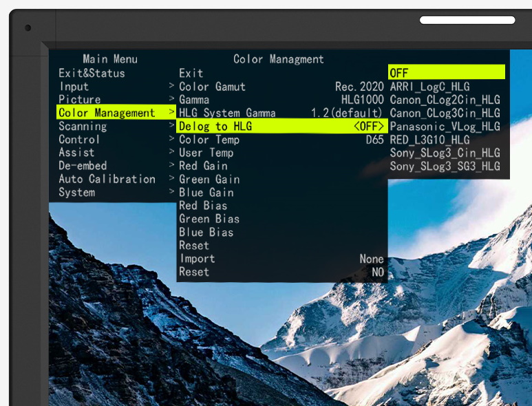This screenshot has height=406, width=532.
Task: Select the Import setting row
Action: tap(281, 259)
